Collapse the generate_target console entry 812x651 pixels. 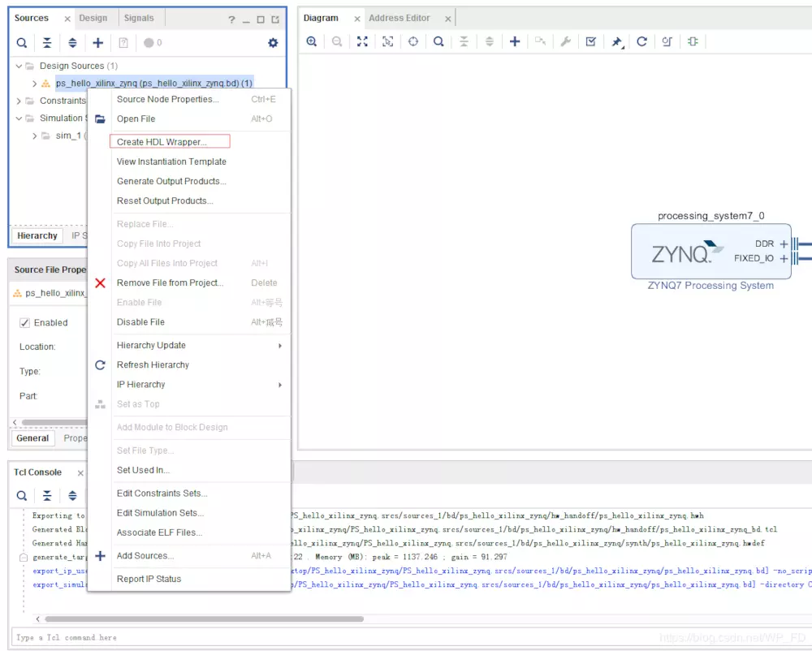[24, 558]
